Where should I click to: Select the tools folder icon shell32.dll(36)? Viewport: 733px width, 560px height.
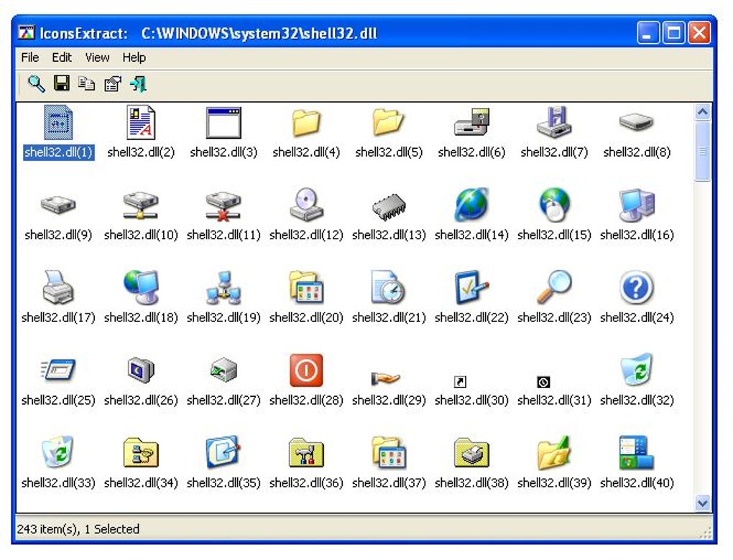[x=306, y=452]
